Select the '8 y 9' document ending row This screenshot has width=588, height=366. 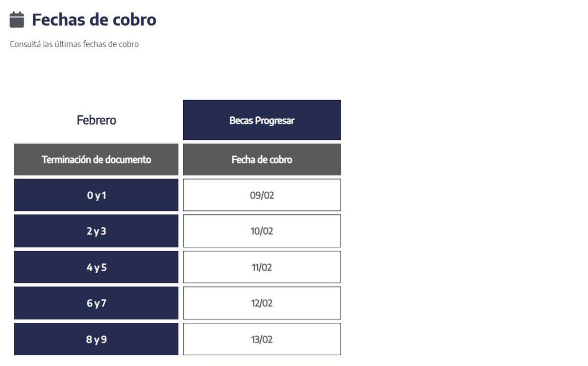point(97,339)
